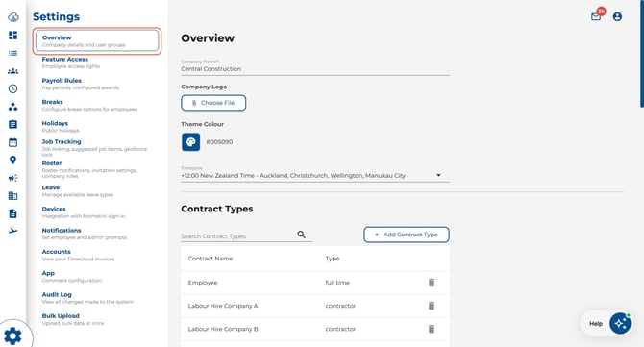Image resolution: width=644 pixels, height=347 pixels.
Task: Click the megaphone announcements icon
Action: pos(13,178)
